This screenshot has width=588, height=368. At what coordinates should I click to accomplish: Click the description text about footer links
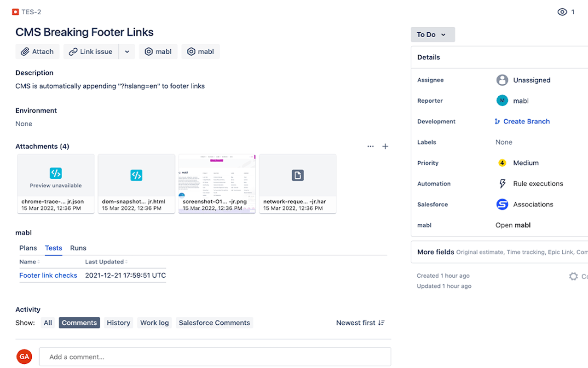tap(110, 86)
